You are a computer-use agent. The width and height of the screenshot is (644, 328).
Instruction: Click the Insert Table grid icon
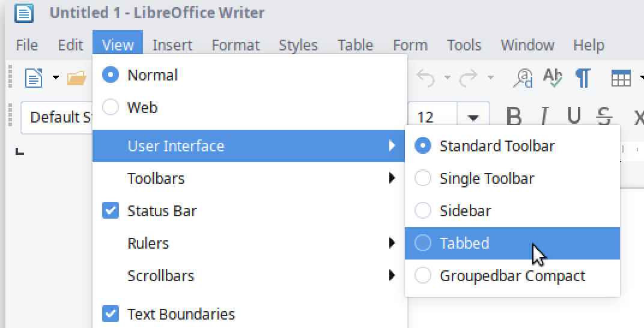[620, 78]
